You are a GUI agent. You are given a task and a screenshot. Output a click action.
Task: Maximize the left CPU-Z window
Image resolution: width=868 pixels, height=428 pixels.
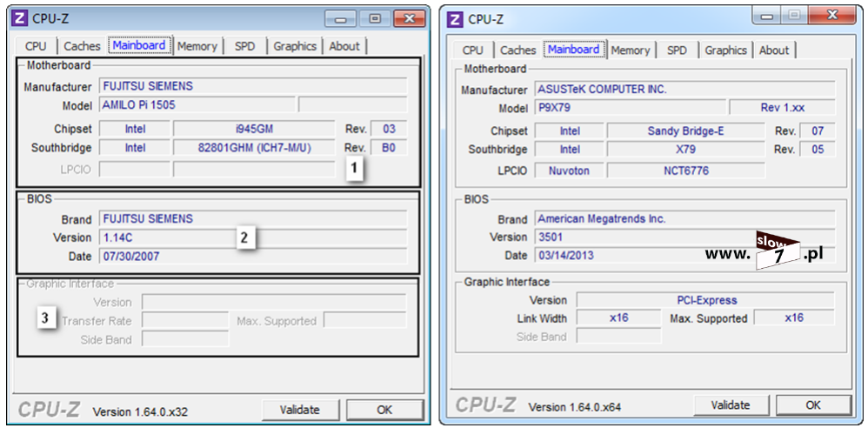(375, 19)
